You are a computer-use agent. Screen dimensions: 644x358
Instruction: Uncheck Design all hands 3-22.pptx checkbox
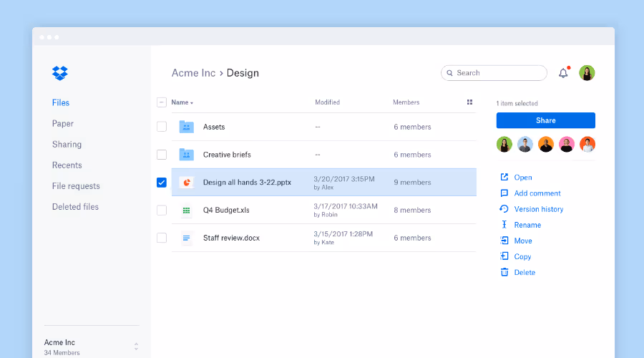(x=162, y=183)
